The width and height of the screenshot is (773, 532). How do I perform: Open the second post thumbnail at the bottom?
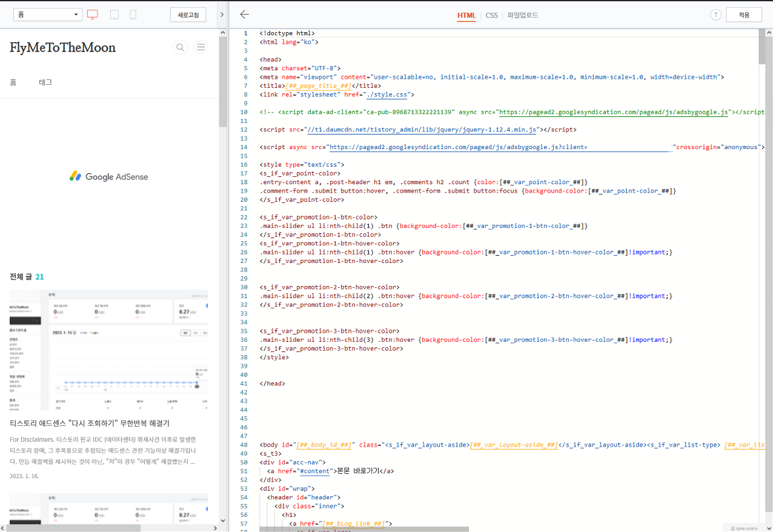click(109, 508)
